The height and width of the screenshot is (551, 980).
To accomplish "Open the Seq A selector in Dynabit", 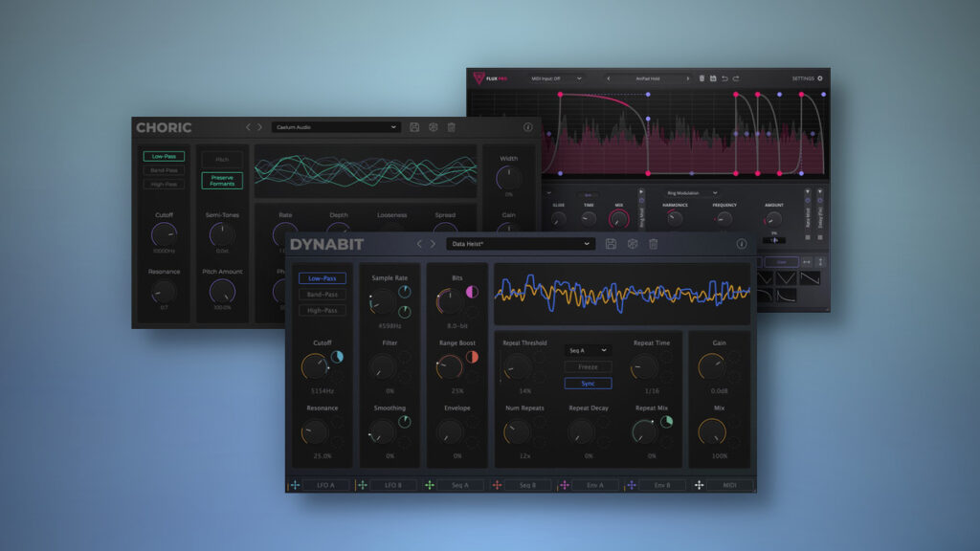I will point(588,351).
